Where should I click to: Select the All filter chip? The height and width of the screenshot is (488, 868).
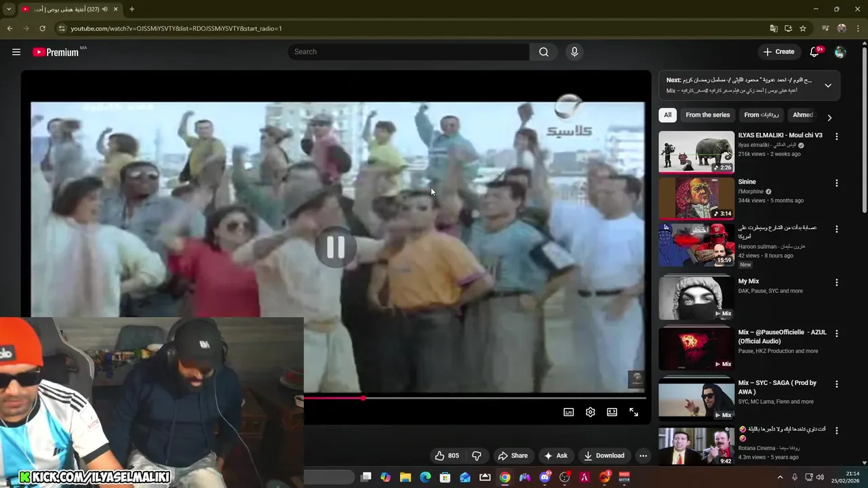click(667, 115)
